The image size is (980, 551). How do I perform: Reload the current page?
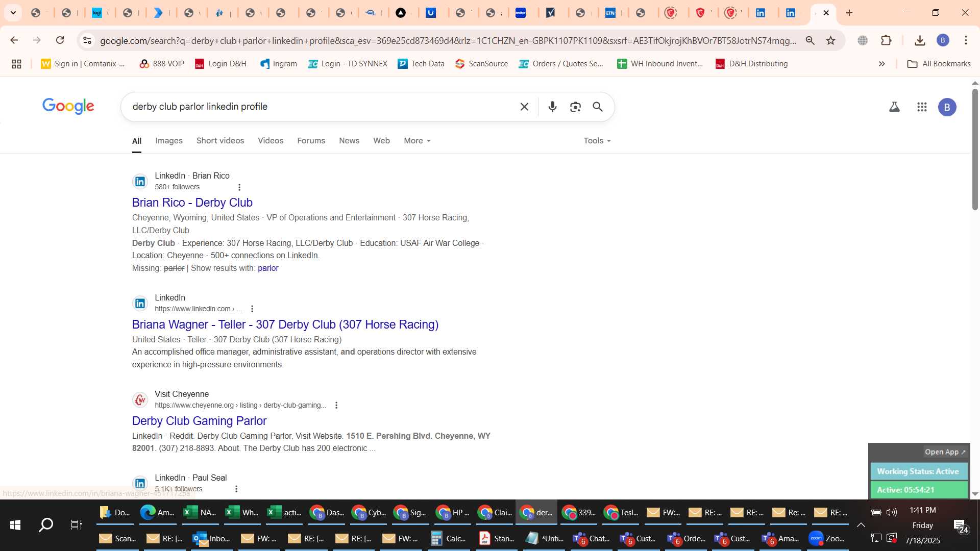(x=60, y=40)
